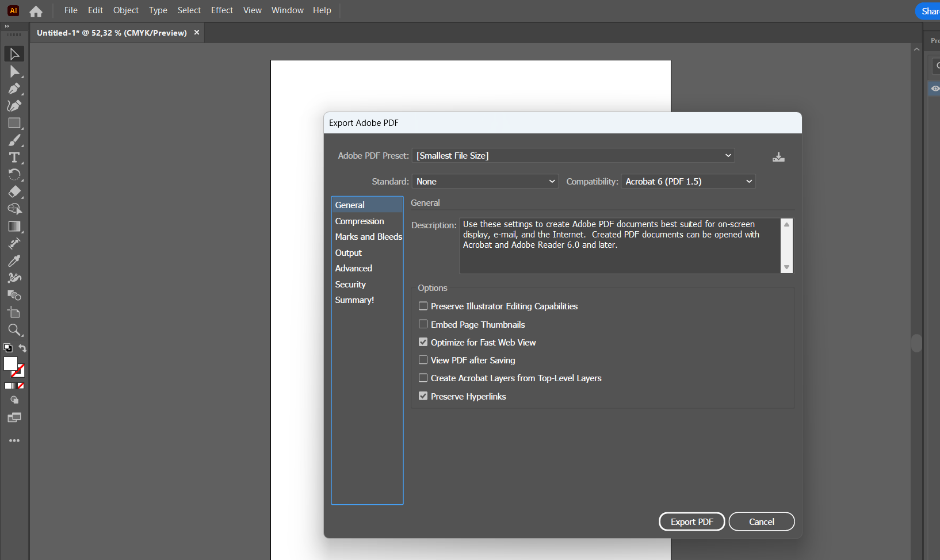940x560 pixels.
Task: Select the Artboard tool
Action: [14, 313]
